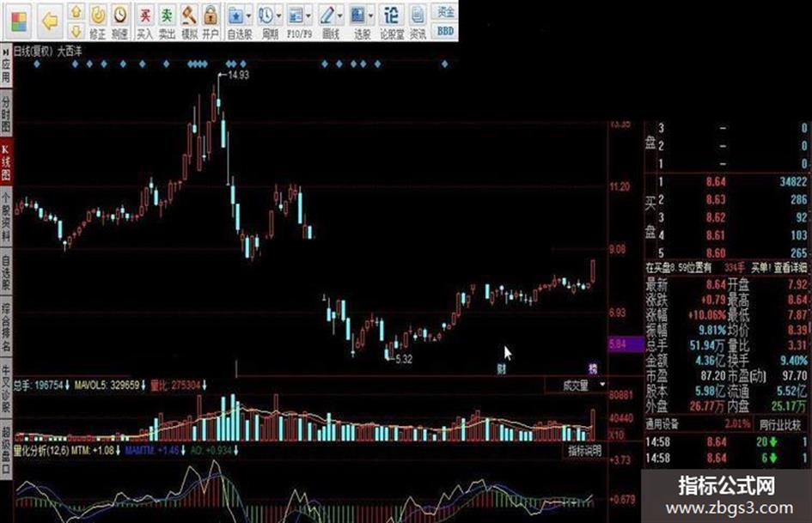812x523 pixels.
Task: Click the 14.93 high price label
Action: point(238,75)
